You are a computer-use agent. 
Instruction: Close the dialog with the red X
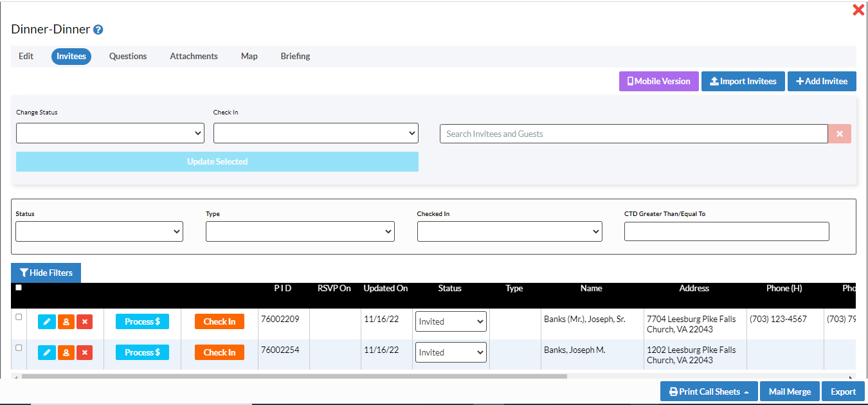click(x=858, y=10)
